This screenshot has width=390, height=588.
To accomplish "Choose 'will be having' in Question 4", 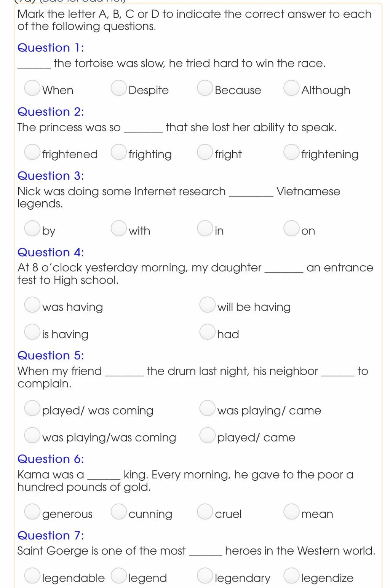I will click(208, 304).
